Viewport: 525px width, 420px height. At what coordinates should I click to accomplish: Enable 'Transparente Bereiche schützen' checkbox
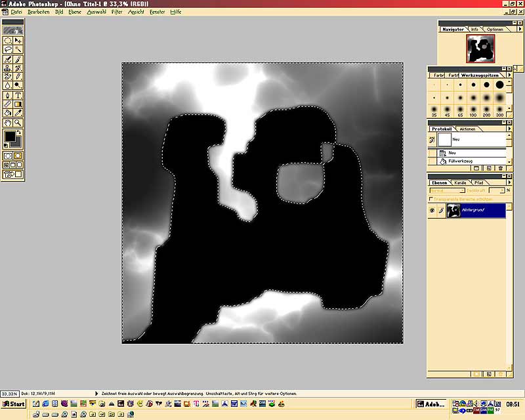coord(430,198)
